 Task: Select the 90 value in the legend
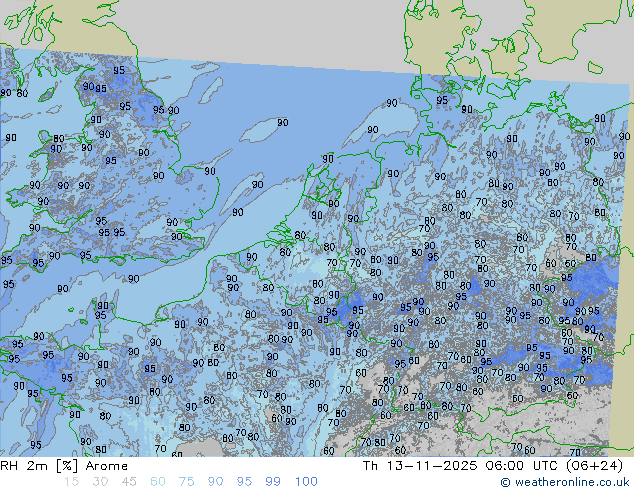[x=215, y=482]
